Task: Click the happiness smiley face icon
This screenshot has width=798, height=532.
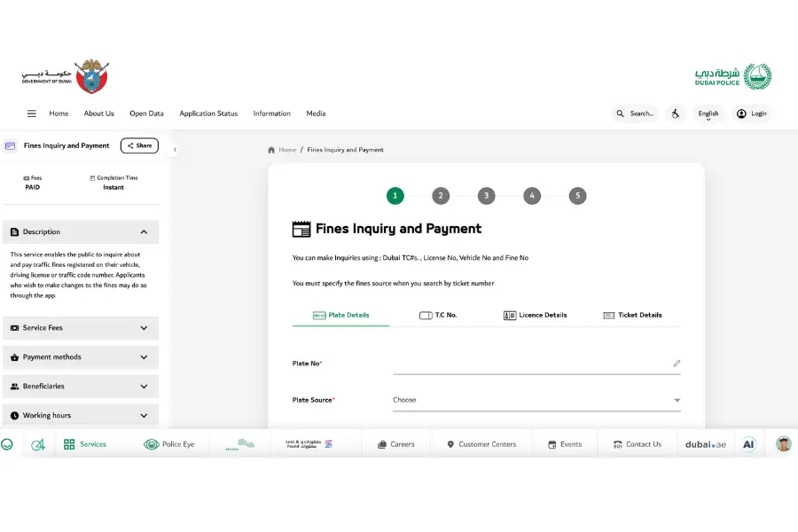Action: pyautogui.click(x=7, y=444)
